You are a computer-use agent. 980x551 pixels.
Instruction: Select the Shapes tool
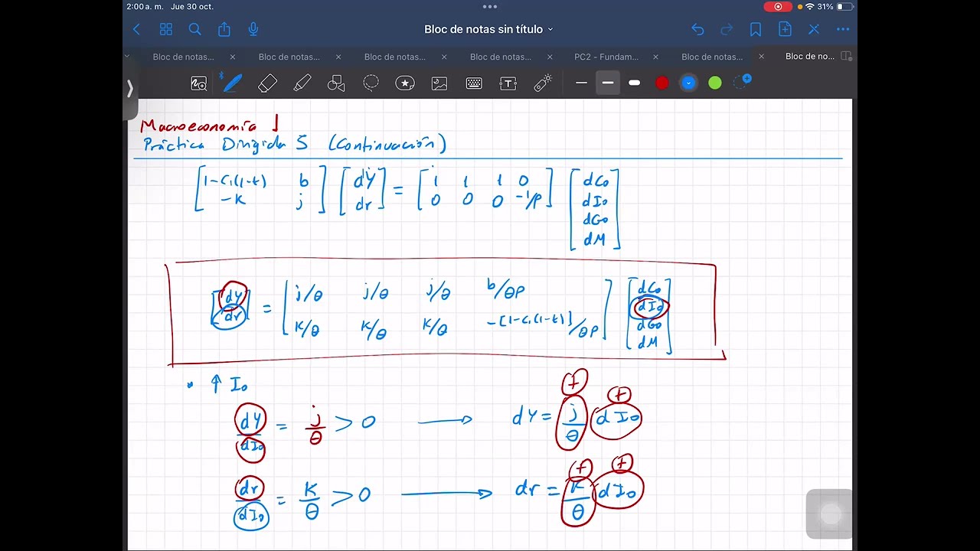pyautogui.click(x=336, y=83)
